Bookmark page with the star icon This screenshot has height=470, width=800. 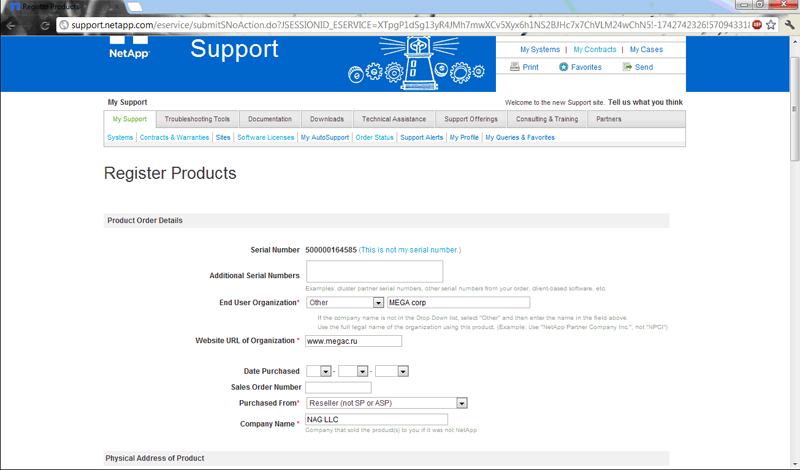point(771,24)
